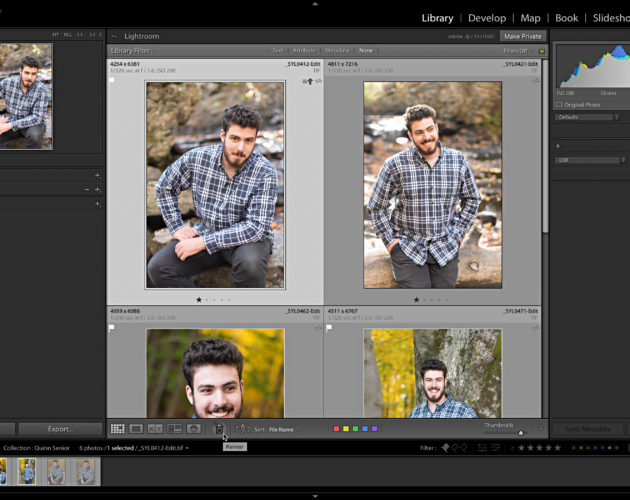Click the grid vertical scrollbar
This screenshot has height=500, width=630.
pos(545,147)
